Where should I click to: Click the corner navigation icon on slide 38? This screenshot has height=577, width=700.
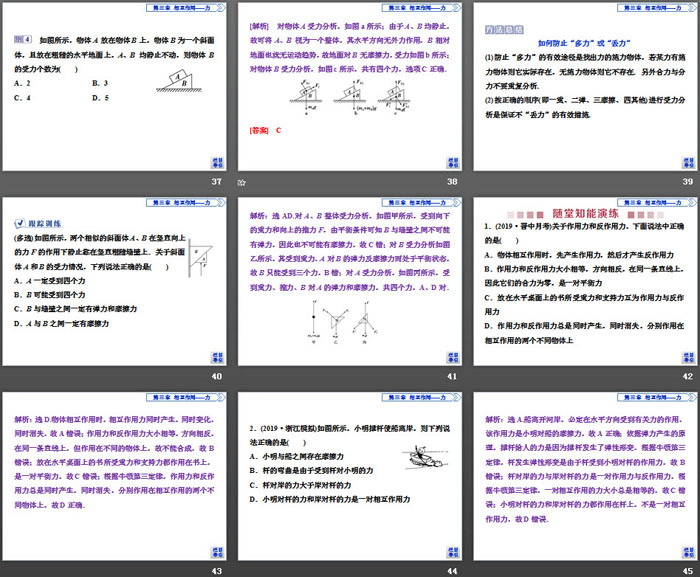pyautogui.click(x=453, y=163)
